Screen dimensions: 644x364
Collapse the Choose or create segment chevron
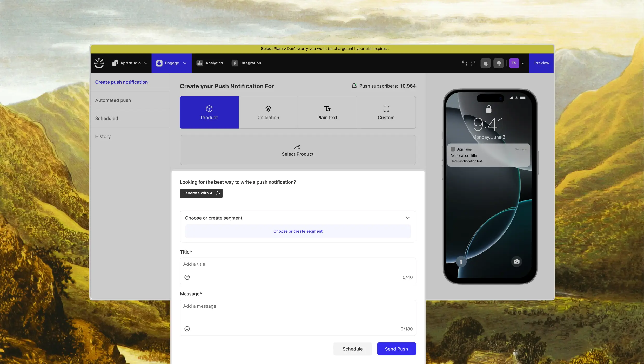[x=407, y=218]
